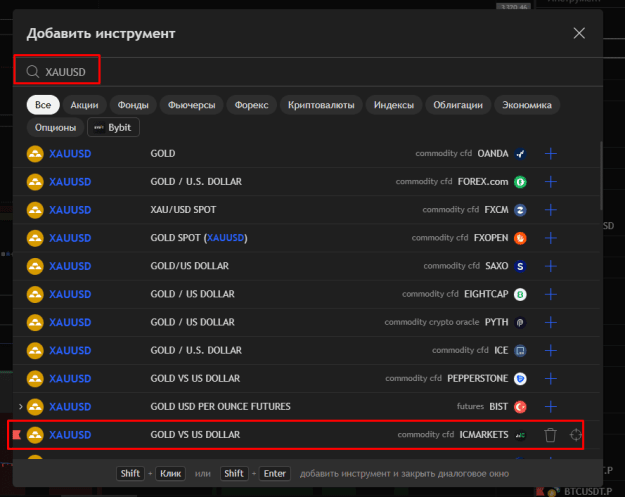Screen dimensions: 625x497
Task: Click the SAXO exchange logo
Action: tap(520, 266)
